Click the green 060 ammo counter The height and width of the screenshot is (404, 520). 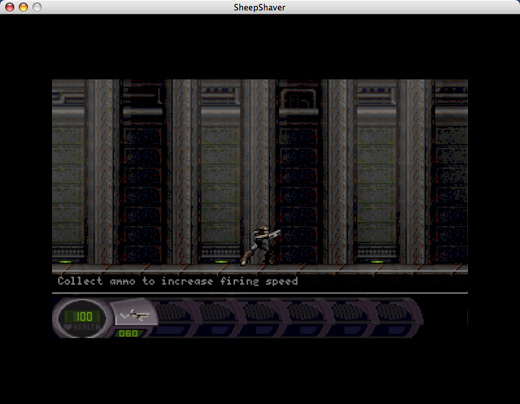tap(128, 333)
